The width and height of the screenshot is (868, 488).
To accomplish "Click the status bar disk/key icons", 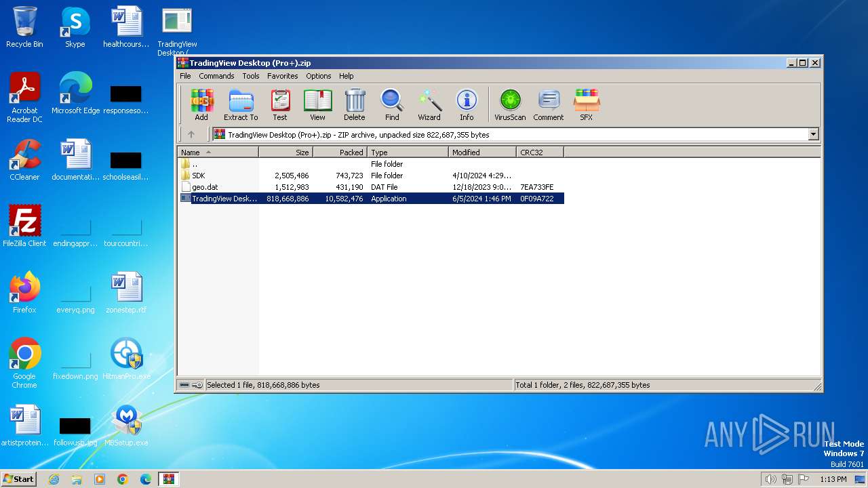I will pyautogui.click(x=191, y=385).
